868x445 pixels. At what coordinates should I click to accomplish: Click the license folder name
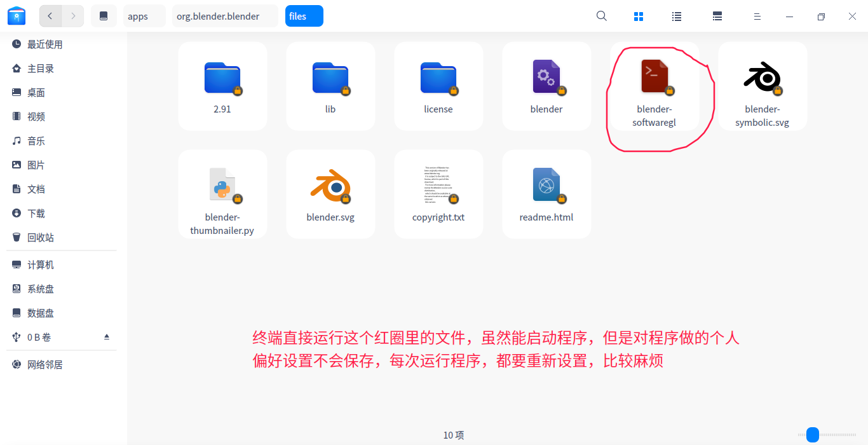438,109
